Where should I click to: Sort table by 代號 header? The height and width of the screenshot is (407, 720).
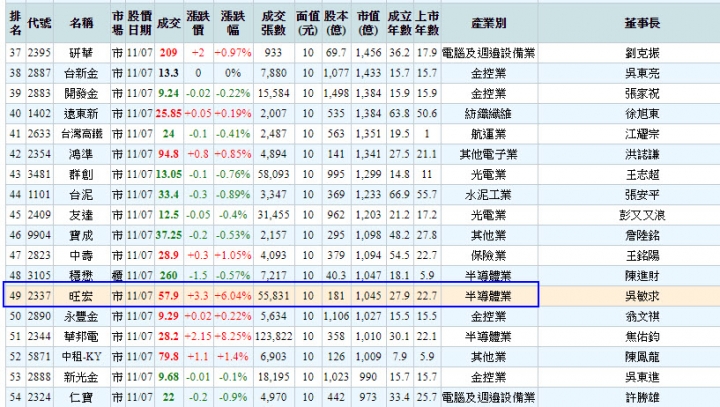point(39,23)
